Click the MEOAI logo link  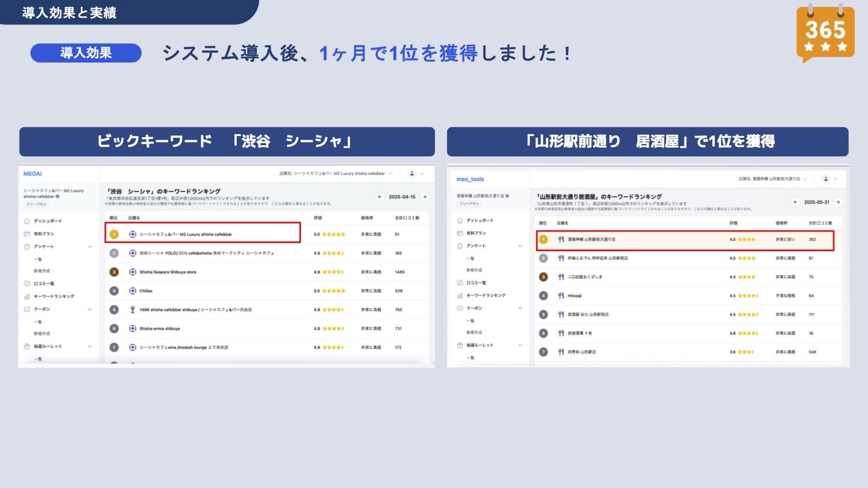coord(32,174)
